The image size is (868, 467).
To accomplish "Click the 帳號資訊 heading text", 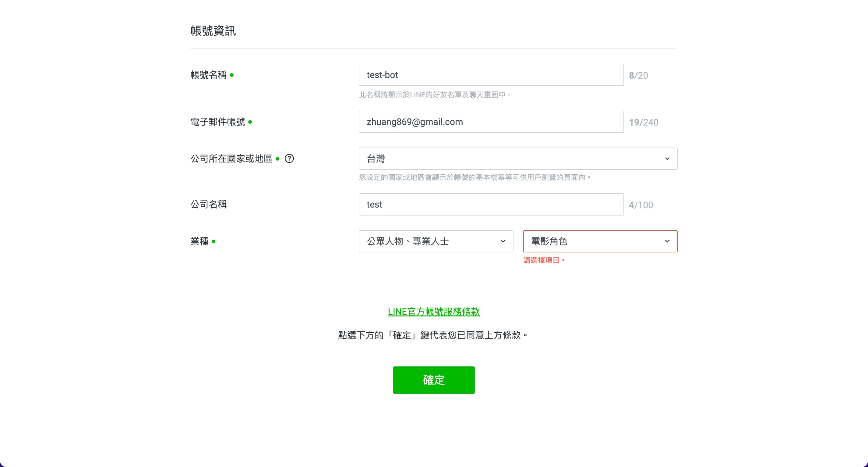I will [213, 31].
